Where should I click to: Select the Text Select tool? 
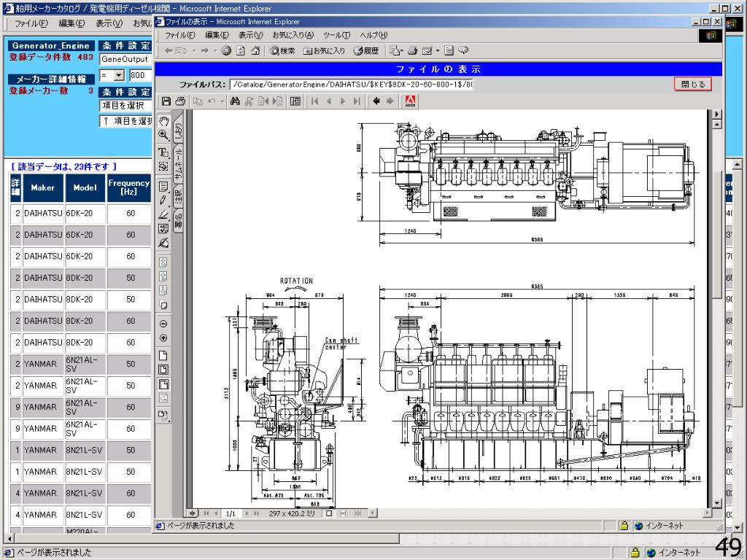(x=163, y=152)
